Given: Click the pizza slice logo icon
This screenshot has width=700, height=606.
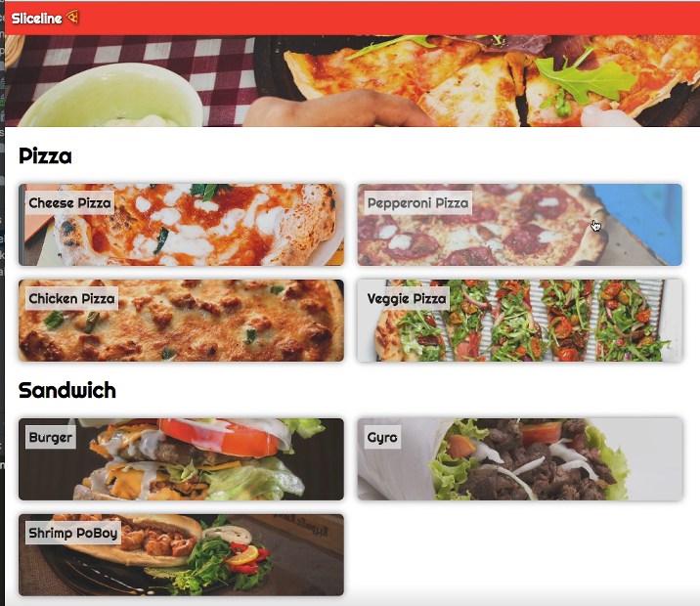Looking at the screenshot, I should pyautogui.click(x=72, y=18).
